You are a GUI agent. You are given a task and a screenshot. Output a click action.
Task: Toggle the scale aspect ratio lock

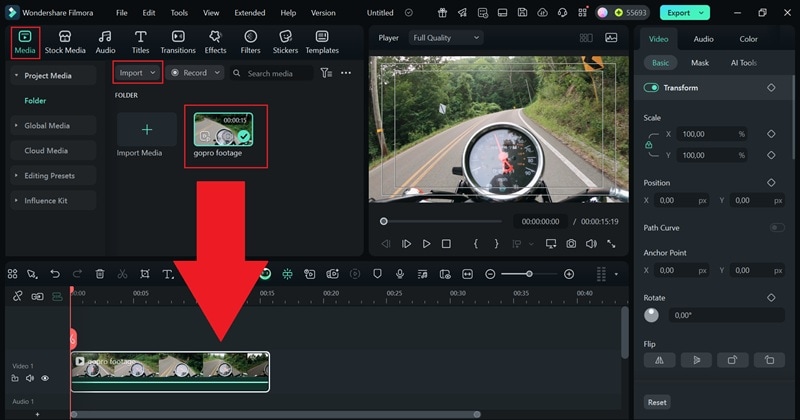pos(648,144)
